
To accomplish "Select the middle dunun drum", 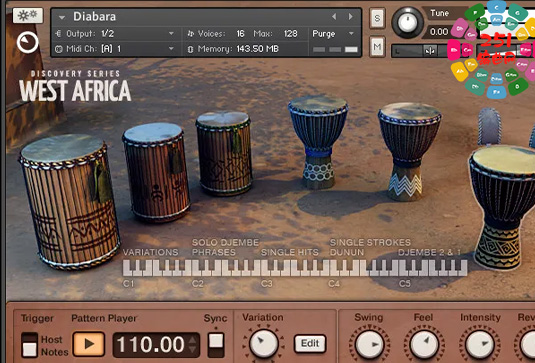I will 156,172.
